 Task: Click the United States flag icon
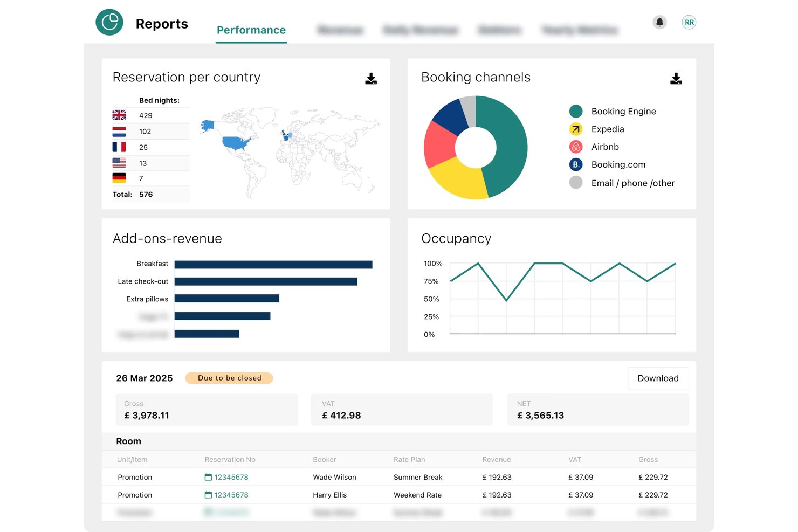click(119, 162)
